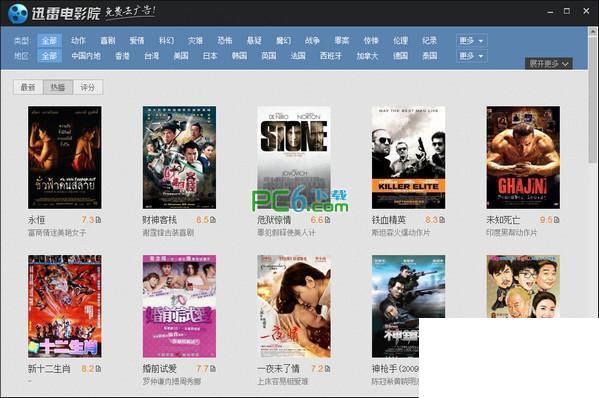
Task: Switch to the 最新 tab
Action: coord(28,87)
